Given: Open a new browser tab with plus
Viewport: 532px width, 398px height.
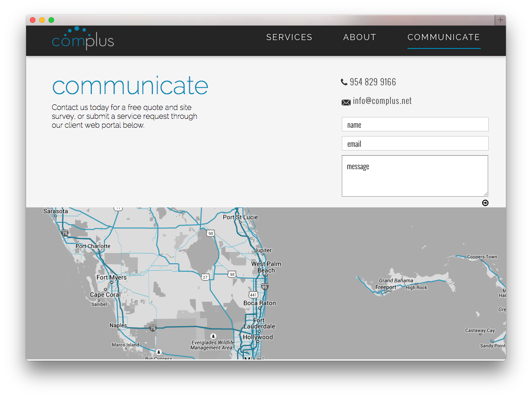Looking at the screenshot, I should click(500, 20).
